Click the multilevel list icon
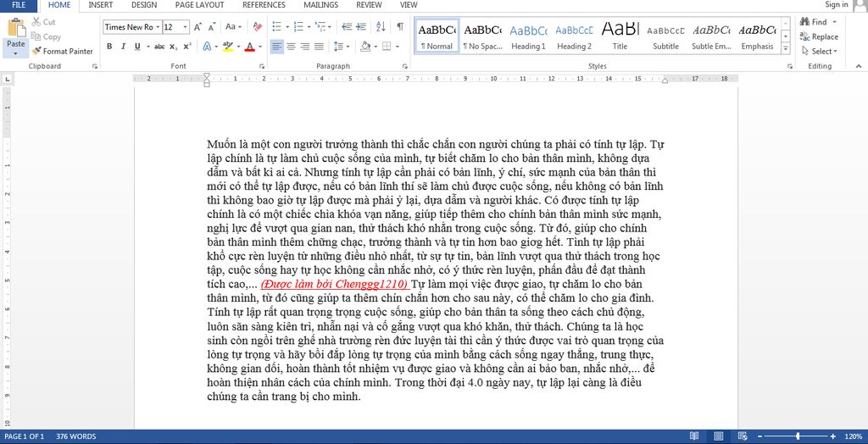 [x=320, y=26]
